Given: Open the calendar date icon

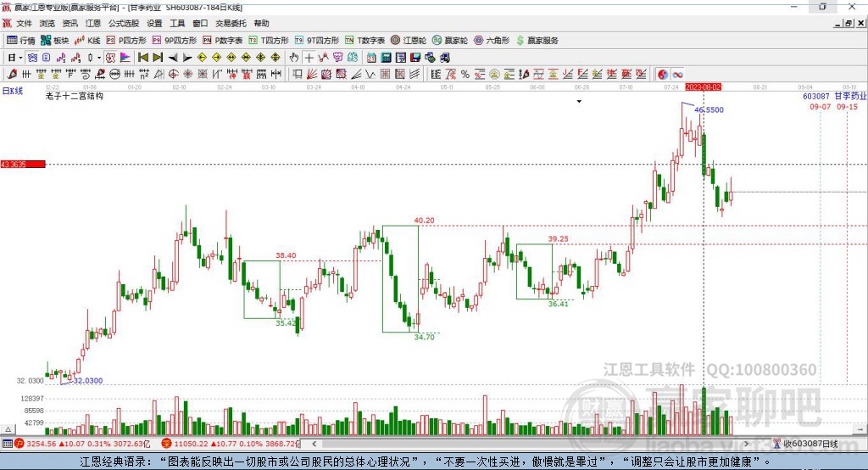Looking at the screenshot, I should tap(371, 58).
